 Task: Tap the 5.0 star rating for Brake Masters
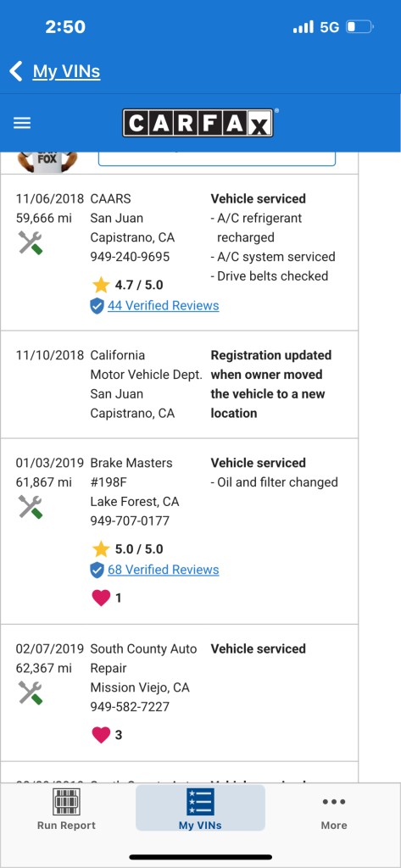pyautogui.click(x=128, y=549)
